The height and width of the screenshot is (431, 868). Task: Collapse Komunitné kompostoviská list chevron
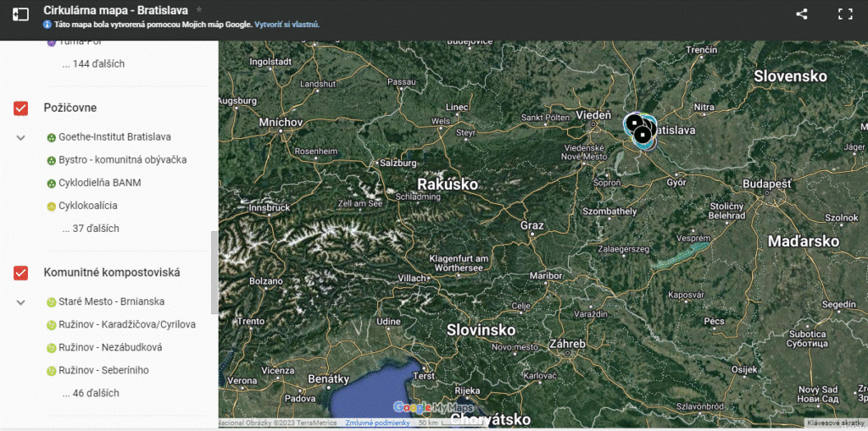[20, 302]
